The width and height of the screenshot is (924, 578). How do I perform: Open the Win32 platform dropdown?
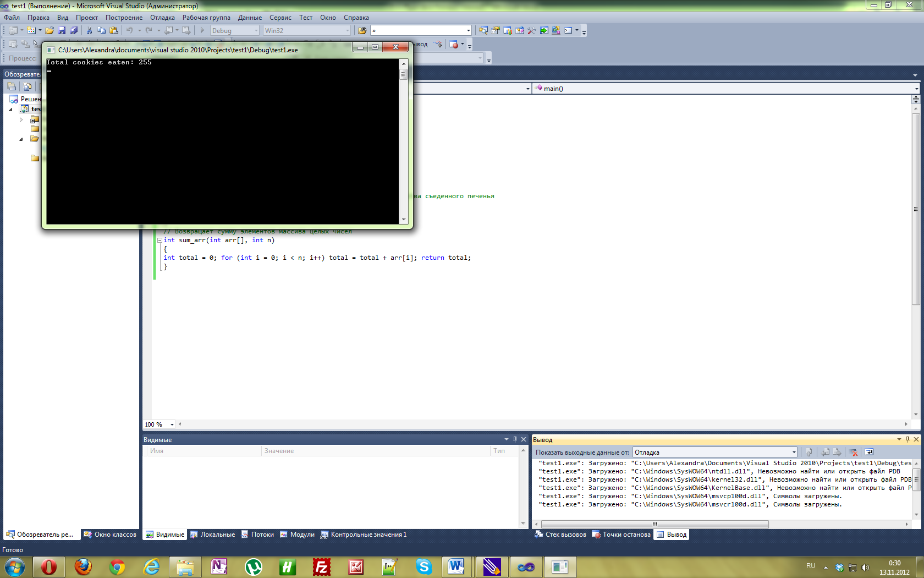click(347, 31)
